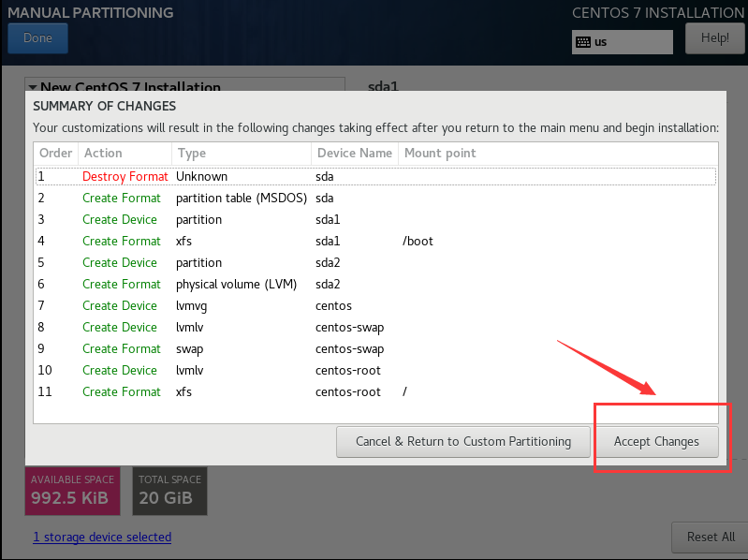Select the lvmvg centos row
The width and height of the screenshot is (748, 560).
(375, 306)
